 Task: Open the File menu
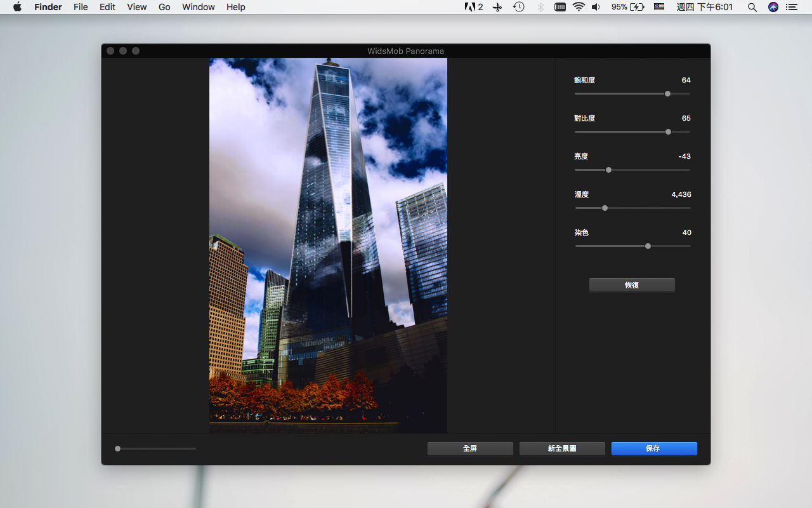point(81,7)
